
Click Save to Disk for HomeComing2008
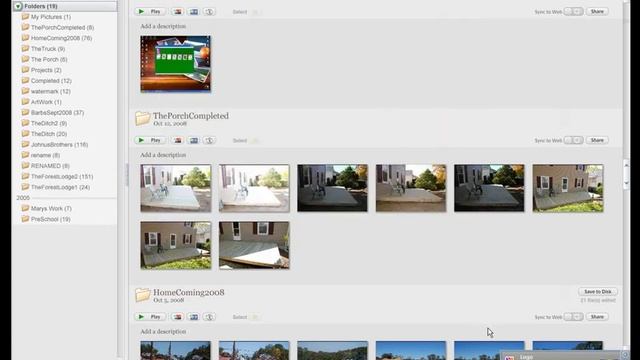598,292
